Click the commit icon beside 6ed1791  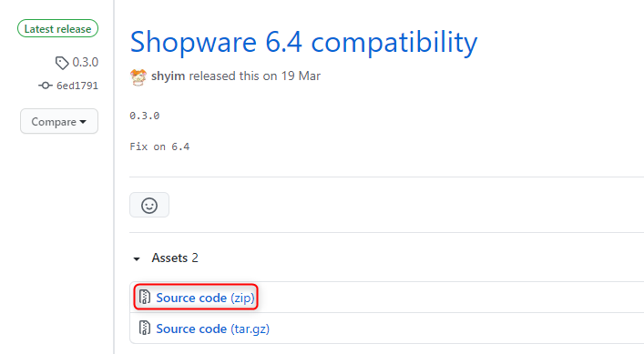[x=46, y=86]
